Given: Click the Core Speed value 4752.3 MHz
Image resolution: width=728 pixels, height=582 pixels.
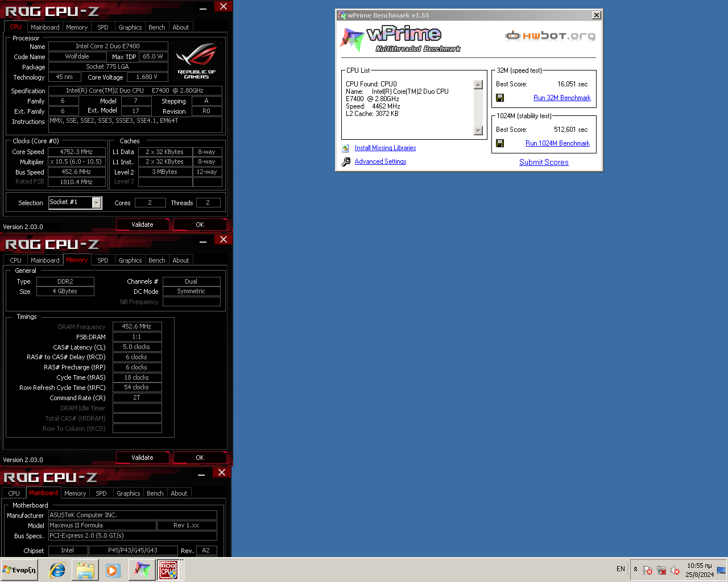Looking at the screenshot, I should [x=76, y=152].
